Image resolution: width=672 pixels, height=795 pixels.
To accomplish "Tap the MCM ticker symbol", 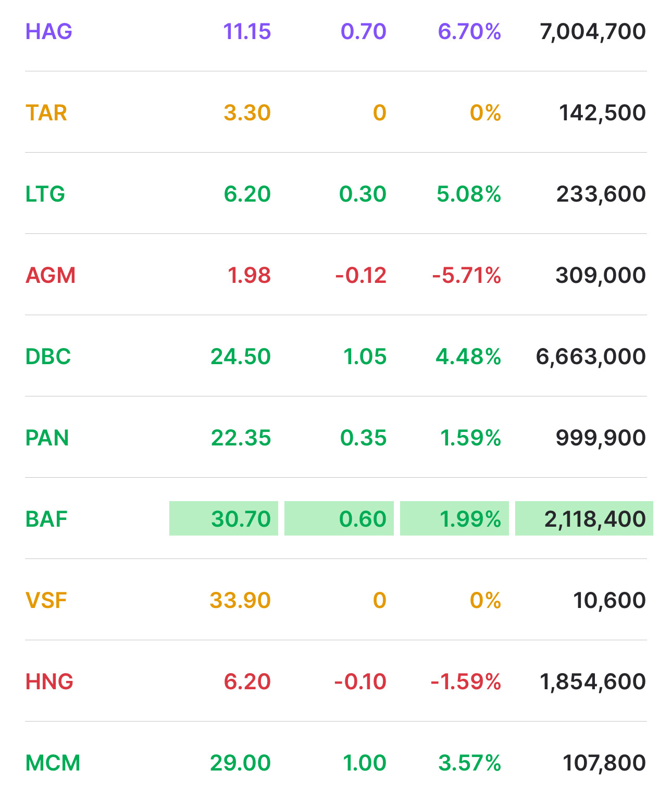I will click(53, 763).
